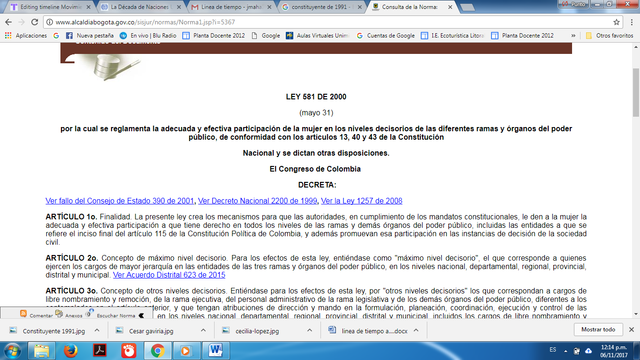Open media player from taskbar
Viewport: 640px width, 360px height.
click(186, 351)
